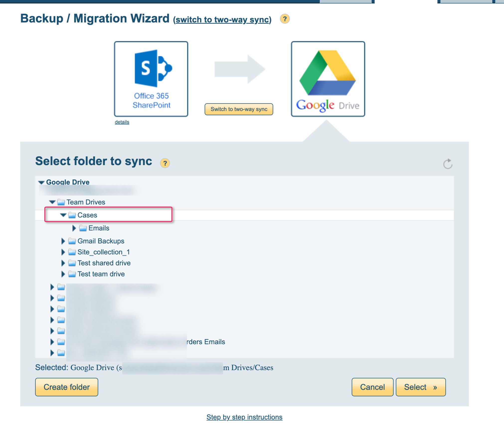Click the Select » button

click(x=420, y=387)
